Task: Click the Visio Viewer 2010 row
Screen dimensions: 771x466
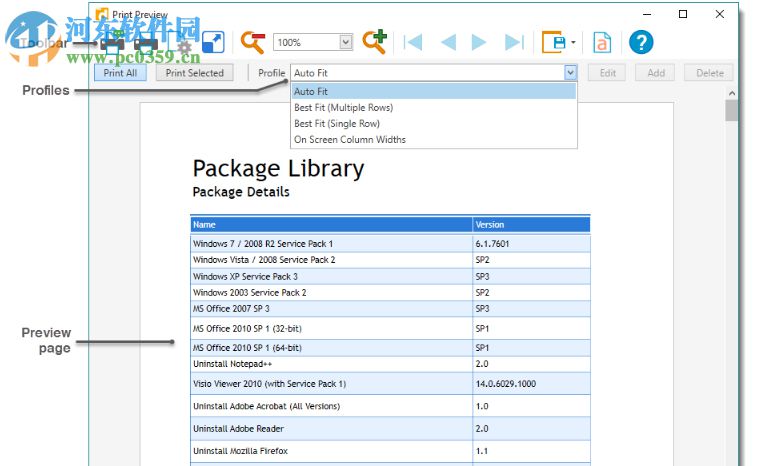Action: [x=390, y=383]
